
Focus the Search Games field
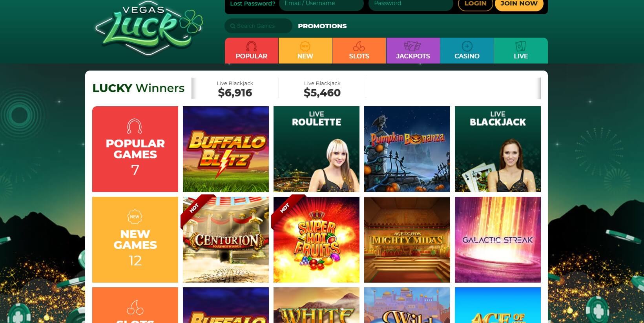259,26
